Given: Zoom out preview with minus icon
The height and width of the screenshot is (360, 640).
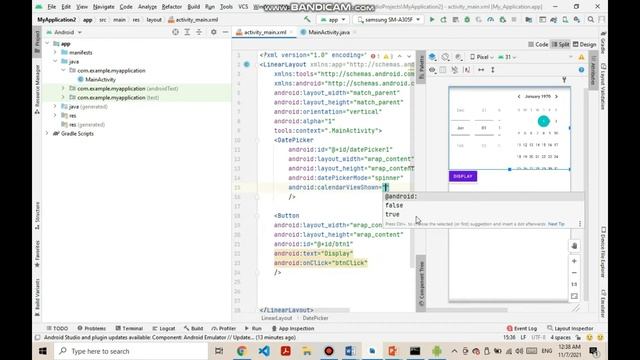Looking at the screenshot, I should [x=574, y=273].
